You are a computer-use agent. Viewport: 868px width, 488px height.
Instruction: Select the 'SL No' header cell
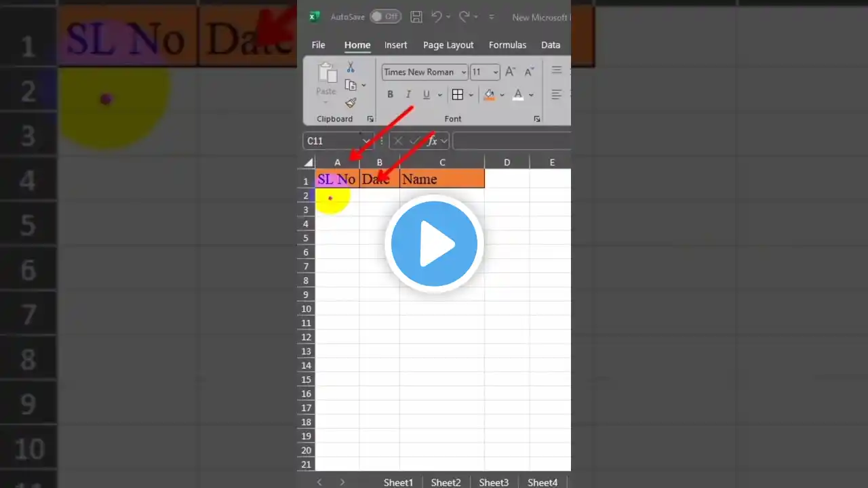[337, 179]
